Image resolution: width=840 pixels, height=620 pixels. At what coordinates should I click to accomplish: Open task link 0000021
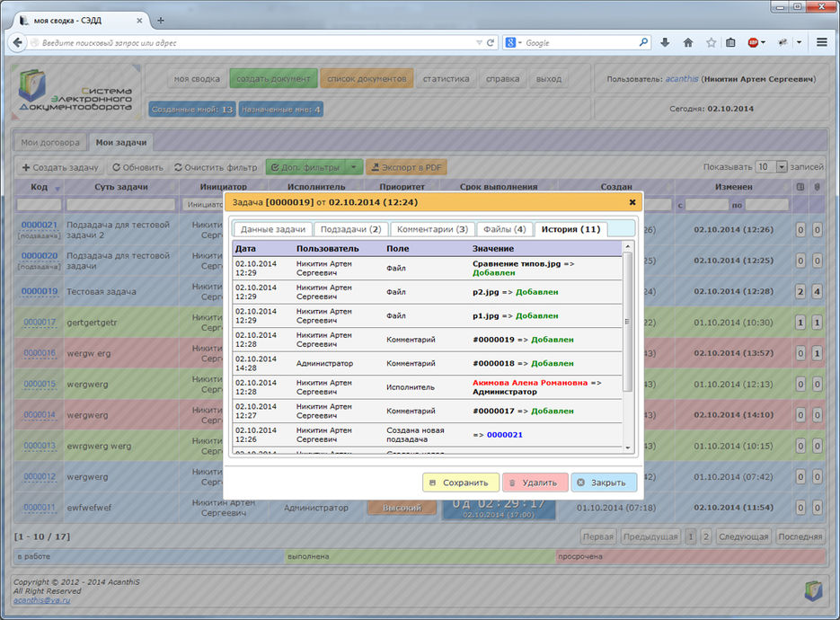[40, 225]
